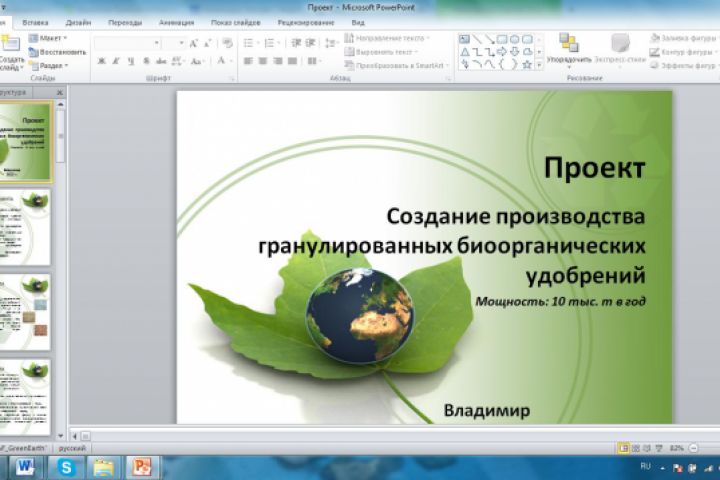Center the text alignment
The image size is (720, 480).
[x=263, y=61]
